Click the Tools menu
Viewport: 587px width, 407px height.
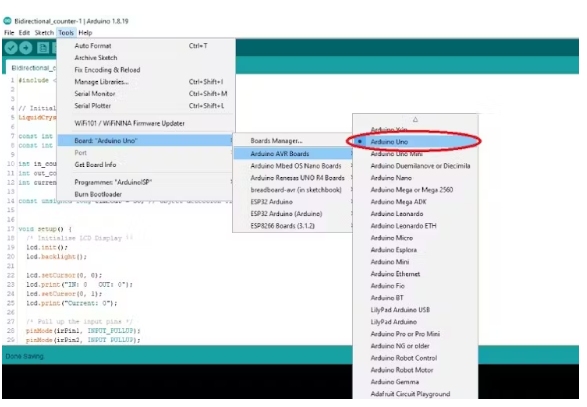tap(66, 33)
